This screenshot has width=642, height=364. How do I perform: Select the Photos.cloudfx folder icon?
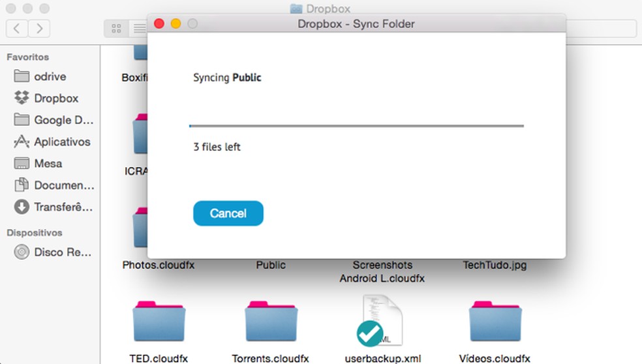tap(140, 227)
